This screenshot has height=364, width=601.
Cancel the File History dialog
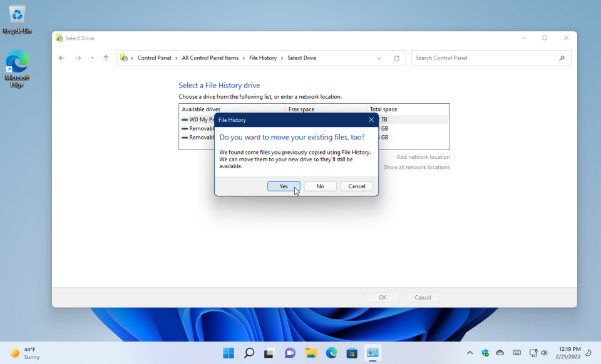[x=356, y=186]
